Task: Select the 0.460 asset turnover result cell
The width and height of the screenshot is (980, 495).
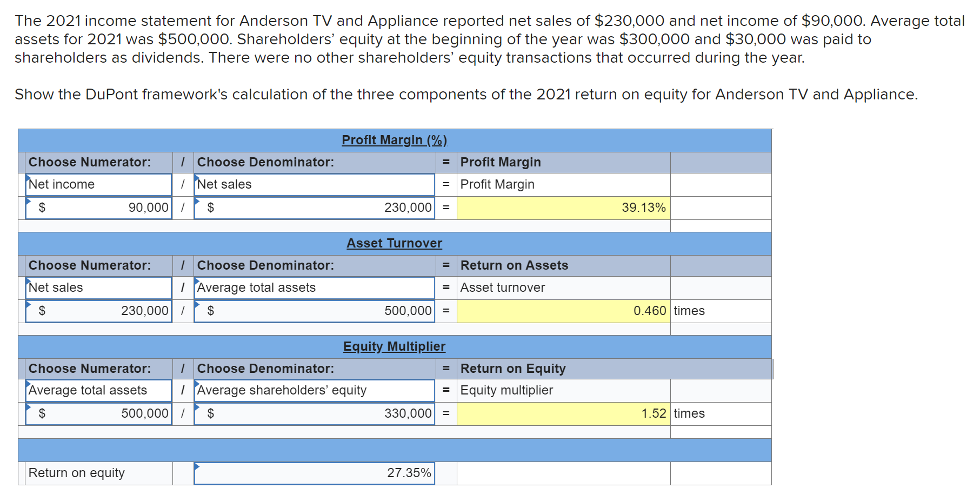Action: point(563,311)
